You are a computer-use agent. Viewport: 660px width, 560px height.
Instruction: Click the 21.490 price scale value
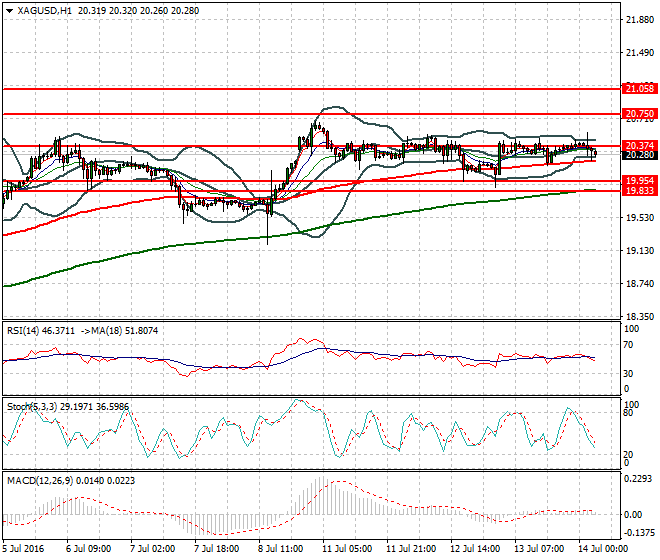click(640, 53)
